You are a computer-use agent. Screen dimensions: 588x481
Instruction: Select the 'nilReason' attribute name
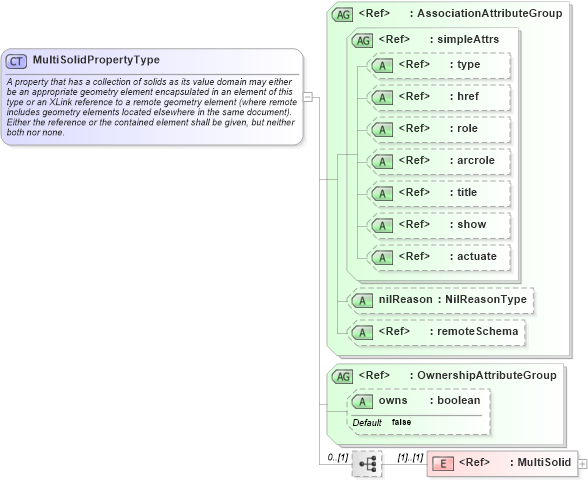click(x=405, y=300)
